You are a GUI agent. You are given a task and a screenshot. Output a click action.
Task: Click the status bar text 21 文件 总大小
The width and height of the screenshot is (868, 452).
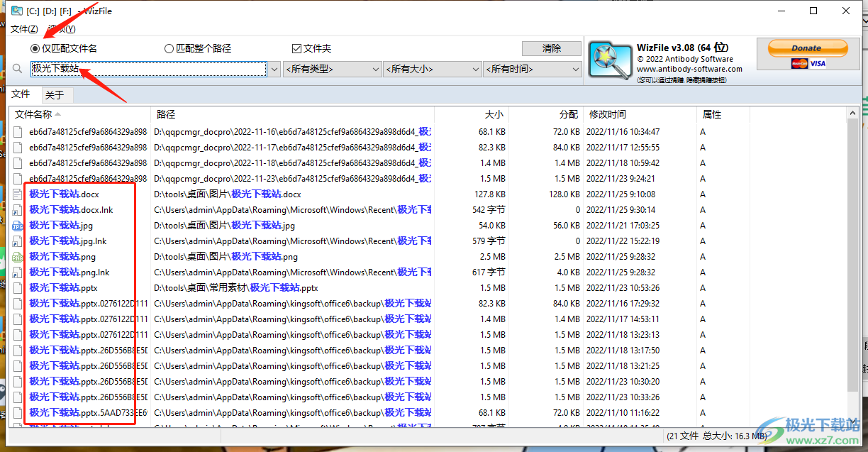point(718,436)
